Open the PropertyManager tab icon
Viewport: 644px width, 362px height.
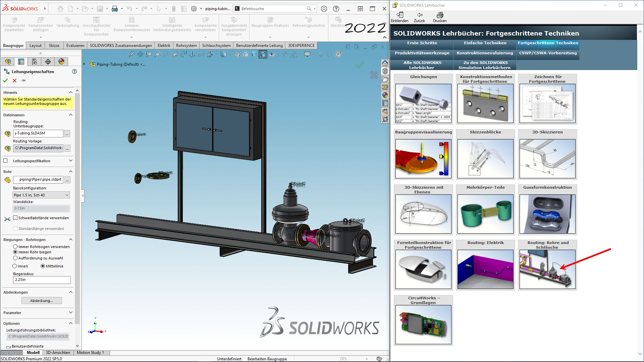(21, 62)
